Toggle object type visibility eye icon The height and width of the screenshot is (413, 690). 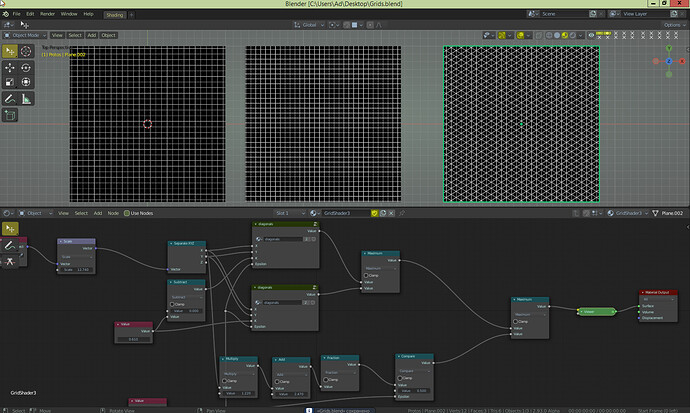[x=591, y=35]
